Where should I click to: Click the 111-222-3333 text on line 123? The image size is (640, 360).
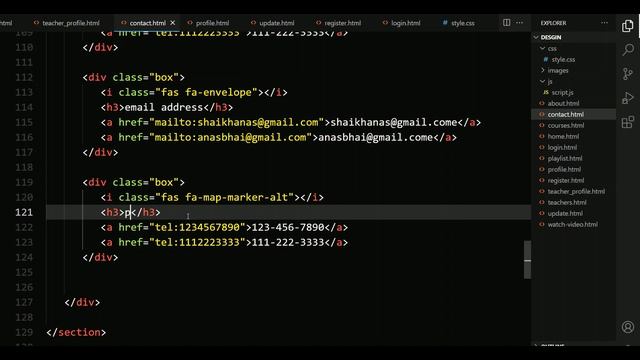288,242
